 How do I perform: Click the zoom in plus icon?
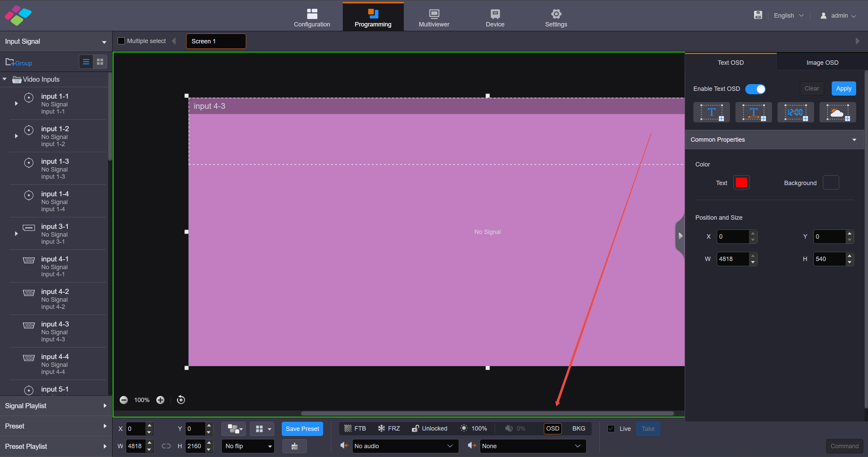coord(160,400)
